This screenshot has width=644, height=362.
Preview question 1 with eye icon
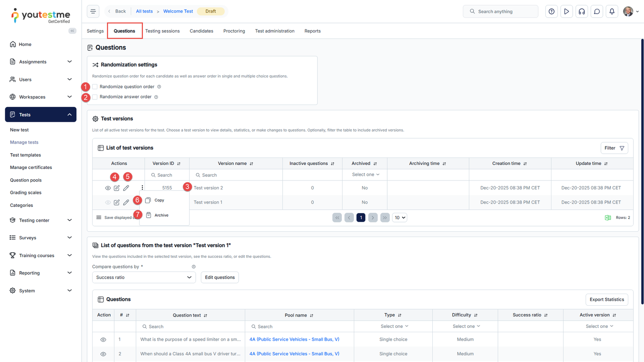tap(103, 339)
